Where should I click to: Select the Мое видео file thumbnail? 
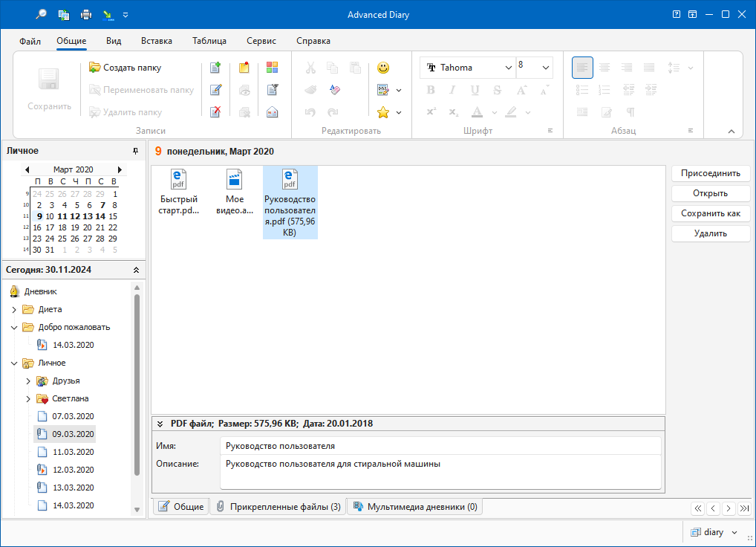(235, 192)
